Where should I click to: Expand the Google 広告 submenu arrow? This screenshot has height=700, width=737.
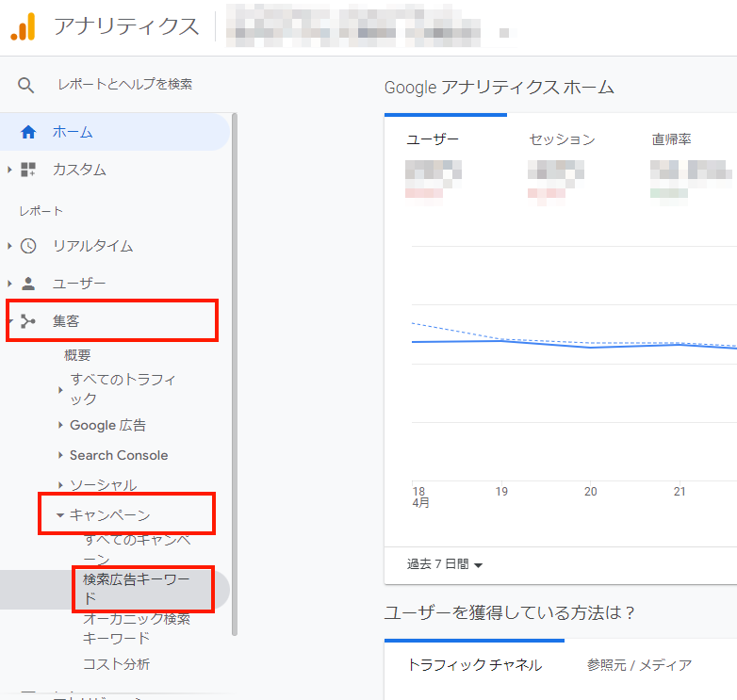(60, 425)
